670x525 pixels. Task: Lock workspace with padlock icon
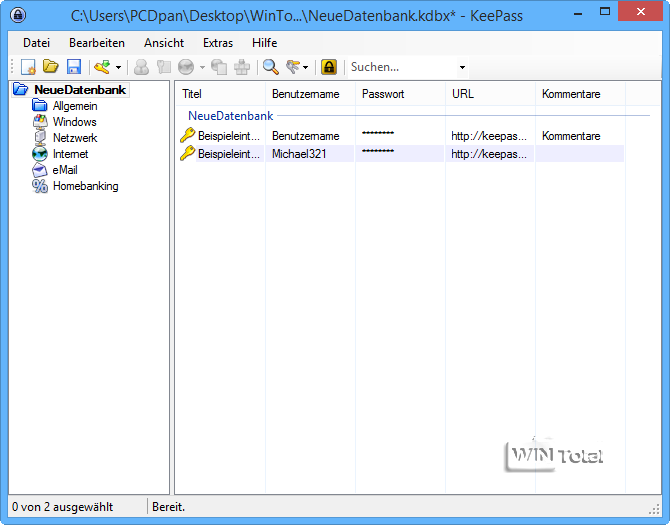(x=329, y=67)
